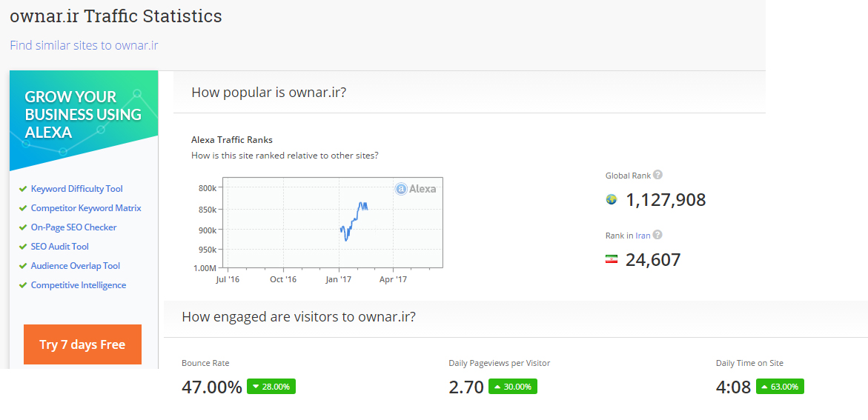Screen dimensions: 868x420
Task: Click the time on site 63.00% change badge
Action: (780, 386)
